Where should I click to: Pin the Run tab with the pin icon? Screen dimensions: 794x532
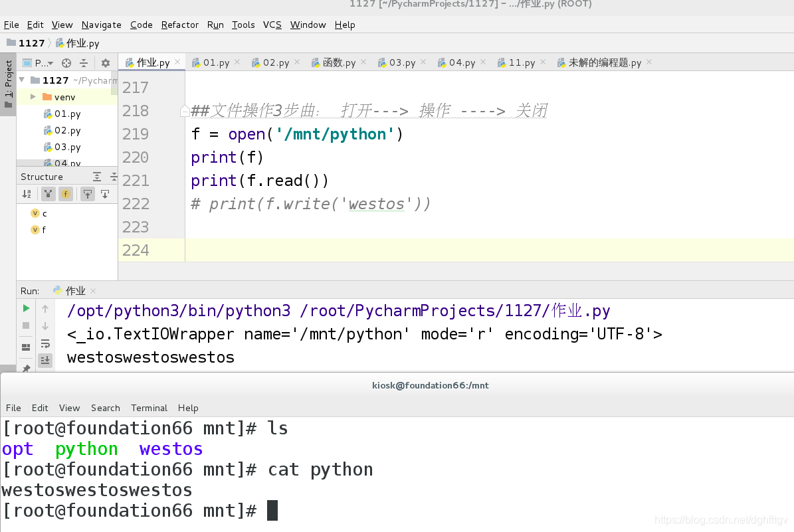click(x=27, y=367)
